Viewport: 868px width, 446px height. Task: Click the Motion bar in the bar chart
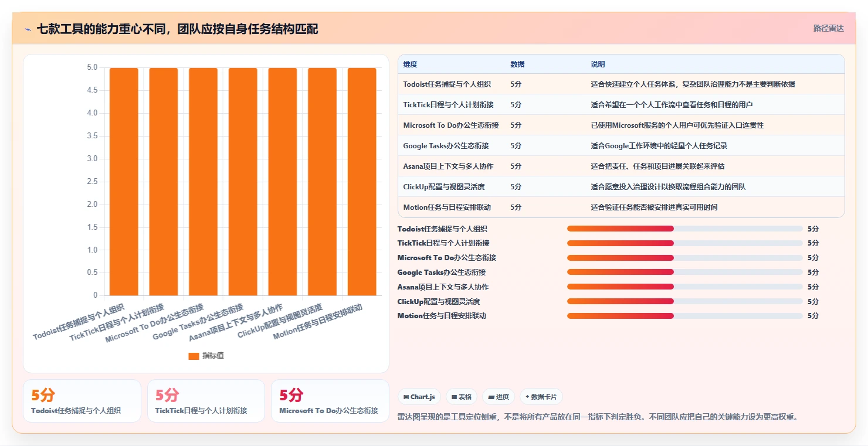(x=362, y=182)
